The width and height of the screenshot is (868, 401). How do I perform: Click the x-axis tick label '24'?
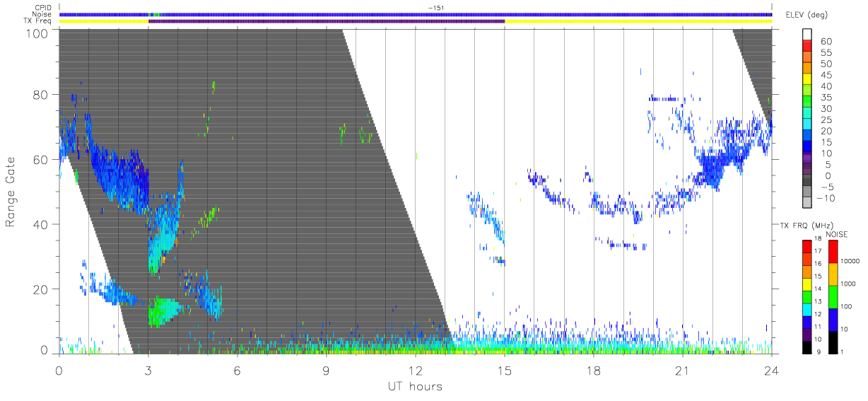pyautogui.click(x=771, y=371)
